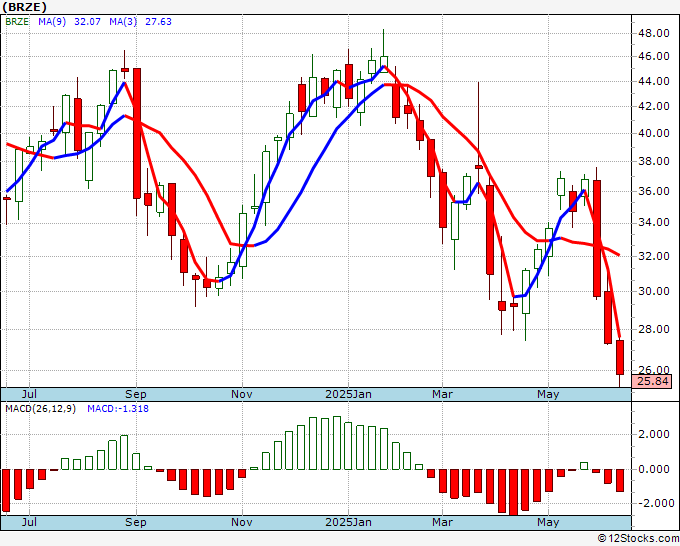Click the 48.00 price axis label

click(x=654, y=33)
